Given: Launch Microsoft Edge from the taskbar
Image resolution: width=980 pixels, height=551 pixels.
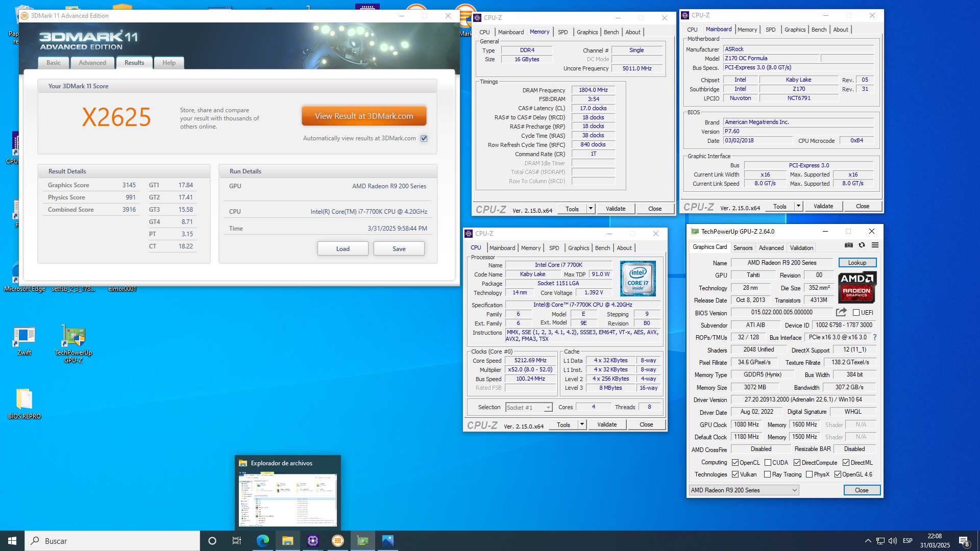Looking at the screenshot, I should [262, 541].
